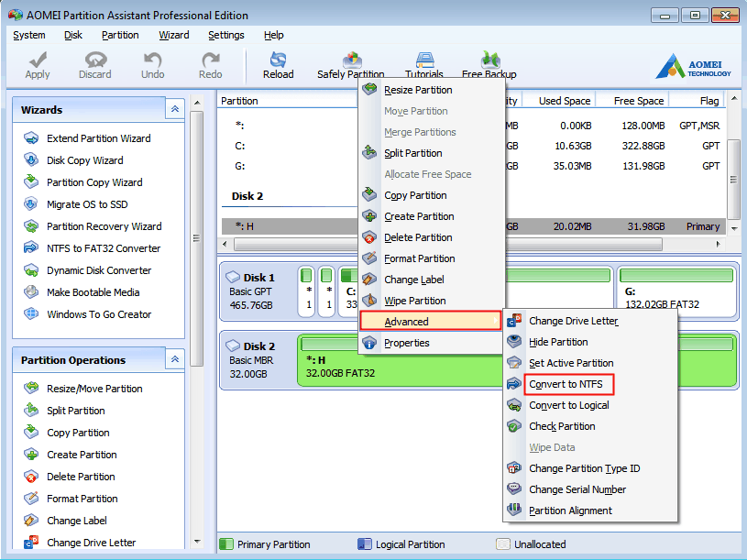Select Change Serial Number in submenu
This screenshot has height=560, width=747.
click(590, 489)
